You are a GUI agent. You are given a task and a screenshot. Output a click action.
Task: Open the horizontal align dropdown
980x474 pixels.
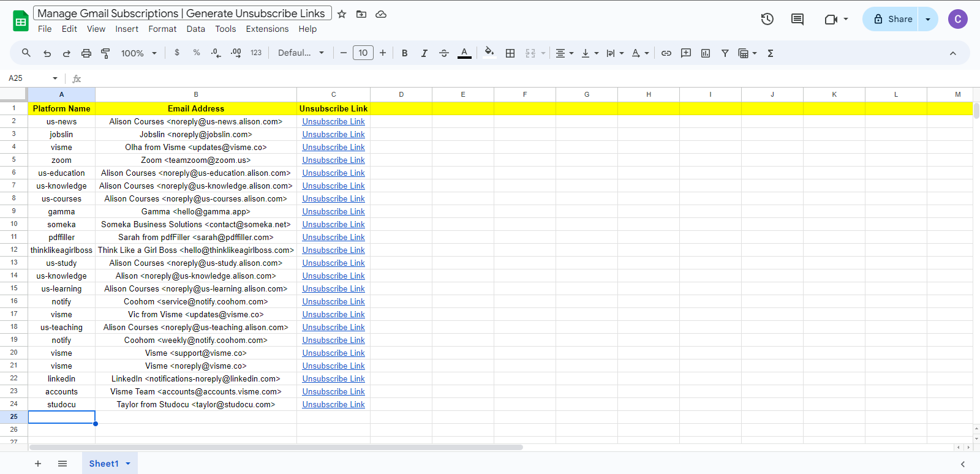(x=564, y=53)
